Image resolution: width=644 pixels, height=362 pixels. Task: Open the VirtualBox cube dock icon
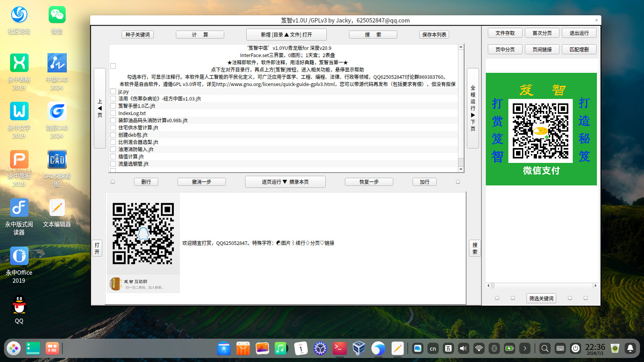coord(359,348)
